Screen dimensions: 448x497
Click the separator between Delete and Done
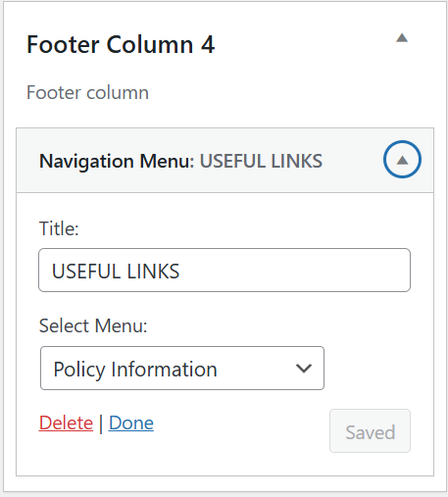101,423
